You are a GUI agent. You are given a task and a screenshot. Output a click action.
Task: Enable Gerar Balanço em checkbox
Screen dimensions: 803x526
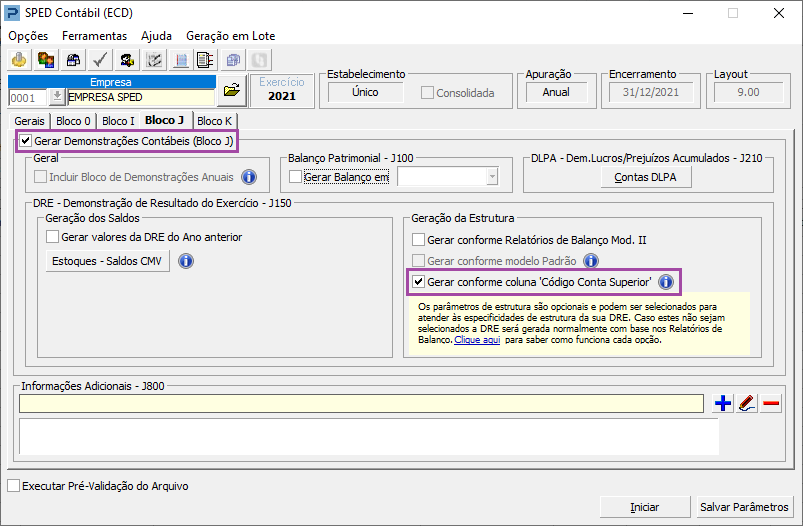pyautogui.click(x=295, y=177)
